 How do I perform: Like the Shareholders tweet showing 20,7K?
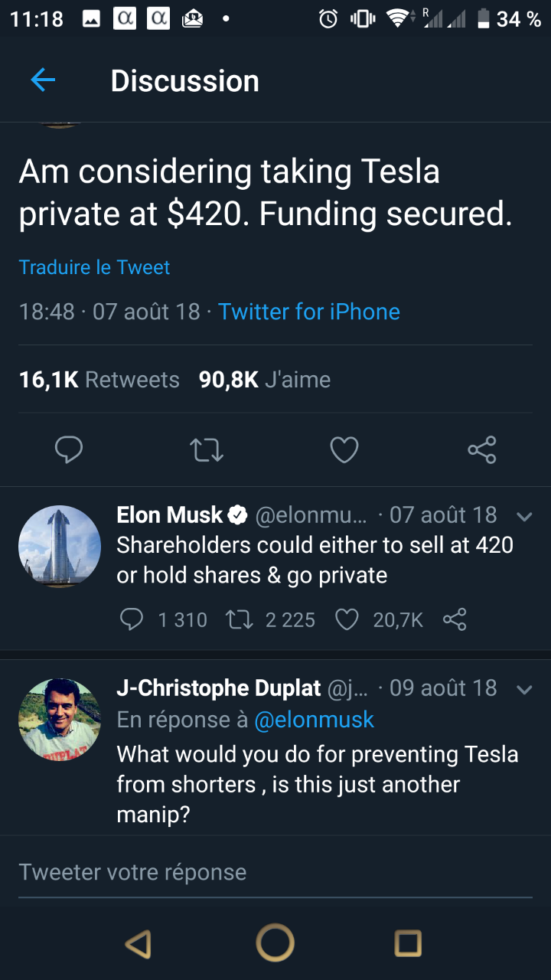tap(347, 619)
